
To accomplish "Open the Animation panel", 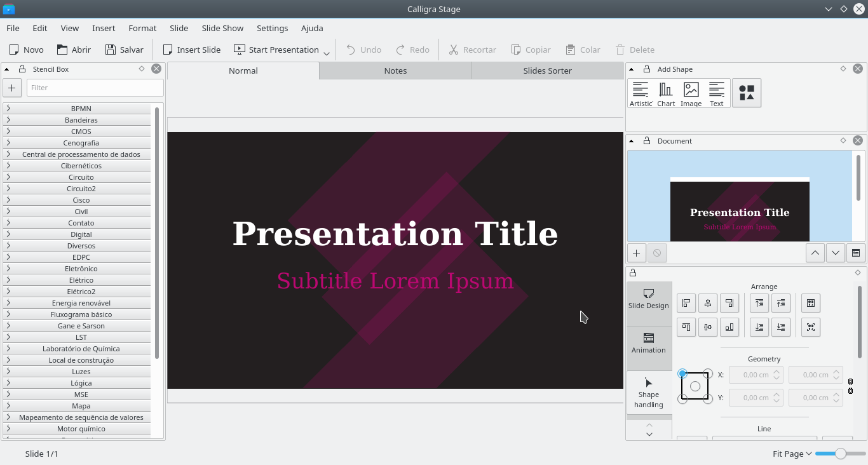I will (648, 343).
